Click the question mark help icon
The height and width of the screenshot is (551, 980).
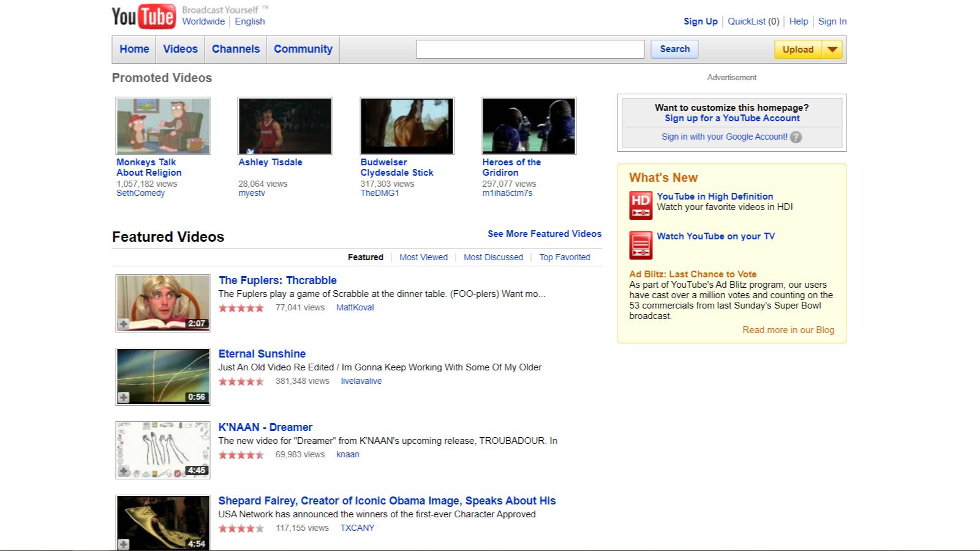796,137
